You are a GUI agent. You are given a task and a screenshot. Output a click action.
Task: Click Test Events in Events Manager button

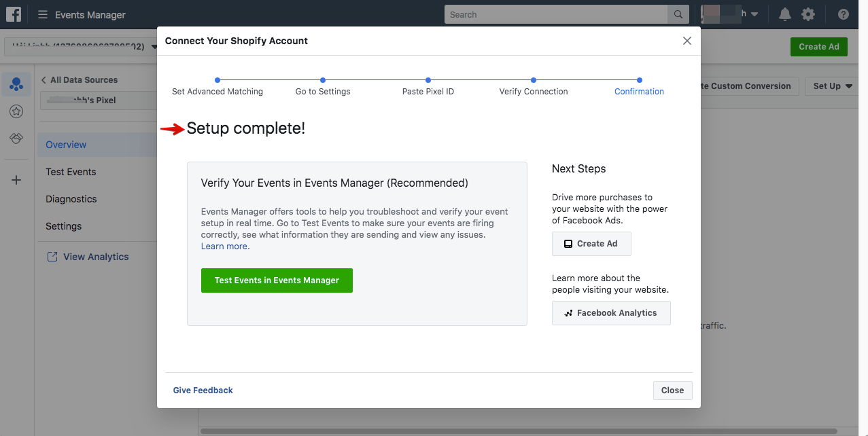[x=277, y=280]
